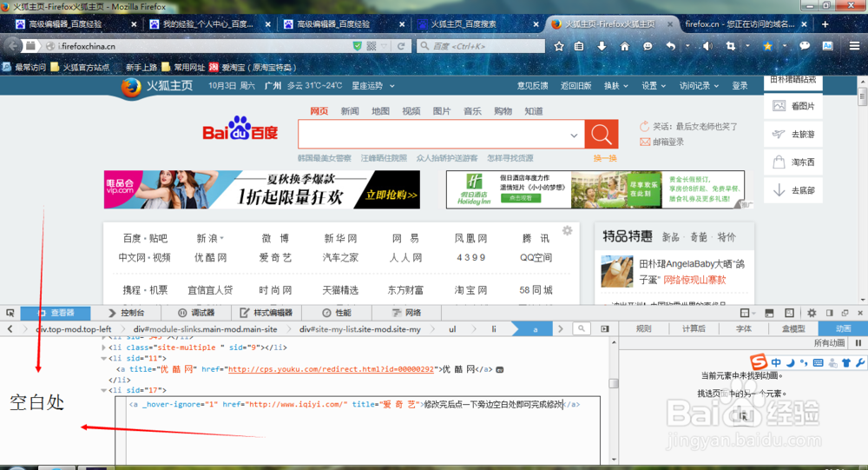Click the speaker mute icon in the toolbar
This screenshot has width=868, height=470.
click(707, 46)
